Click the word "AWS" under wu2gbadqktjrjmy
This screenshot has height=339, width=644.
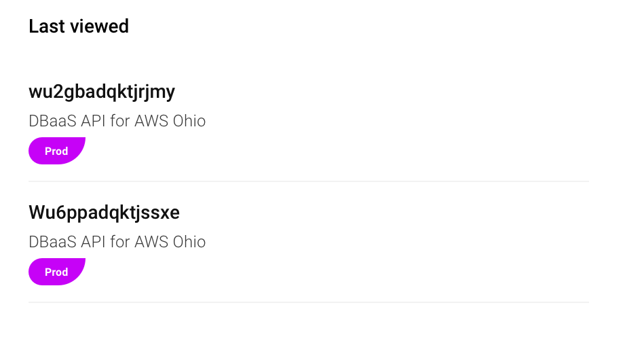(x=150, y=122)
